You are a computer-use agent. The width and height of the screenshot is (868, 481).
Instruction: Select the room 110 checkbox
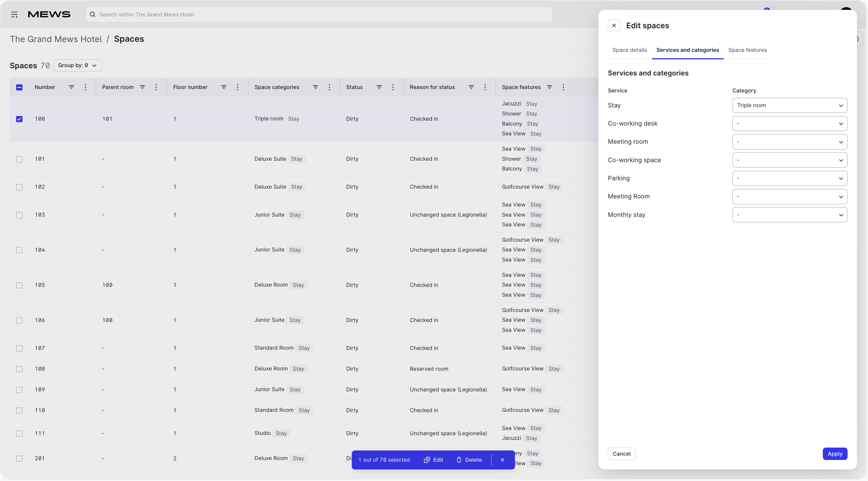[x=19, y=410]
